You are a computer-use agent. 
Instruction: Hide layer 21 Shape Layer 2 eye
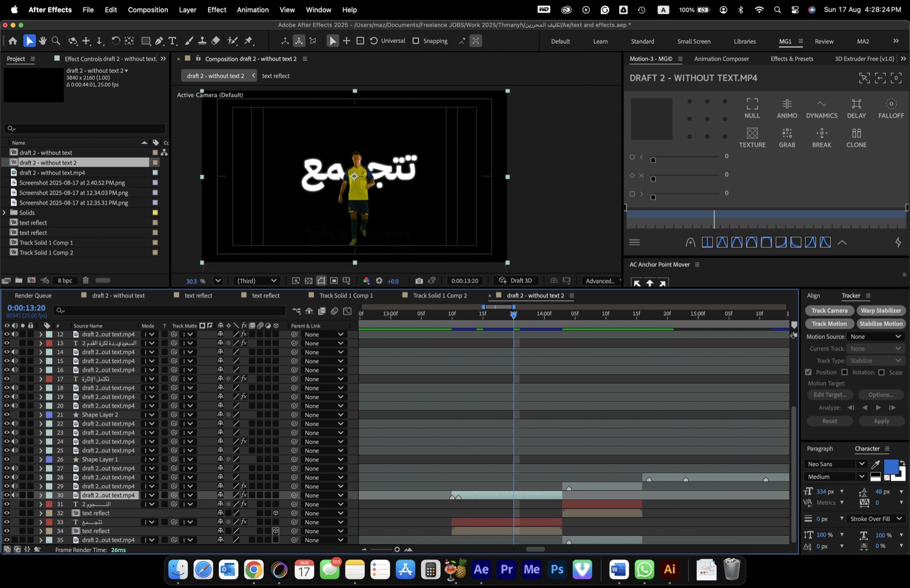[7, 415]
